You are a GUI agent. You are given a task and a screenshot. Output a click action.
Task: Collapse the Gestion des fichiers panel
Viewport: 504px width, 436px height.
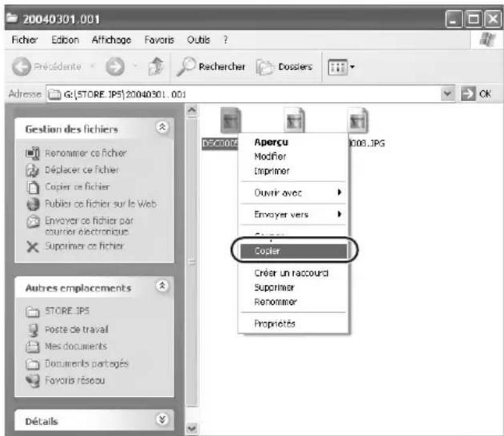tap(162, 128)
